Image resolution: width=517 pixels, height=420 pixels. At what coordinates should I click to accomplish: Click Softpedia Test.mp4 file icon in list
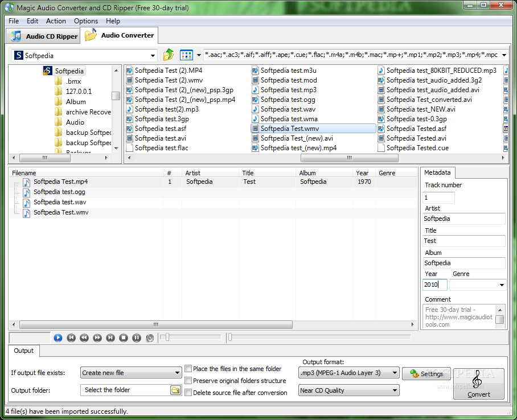[x=26, y=182]
